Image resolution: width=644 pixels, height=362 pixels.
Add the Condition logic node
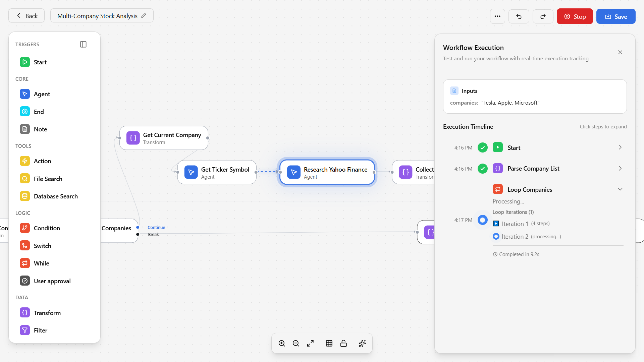click(x=47, y=228)
